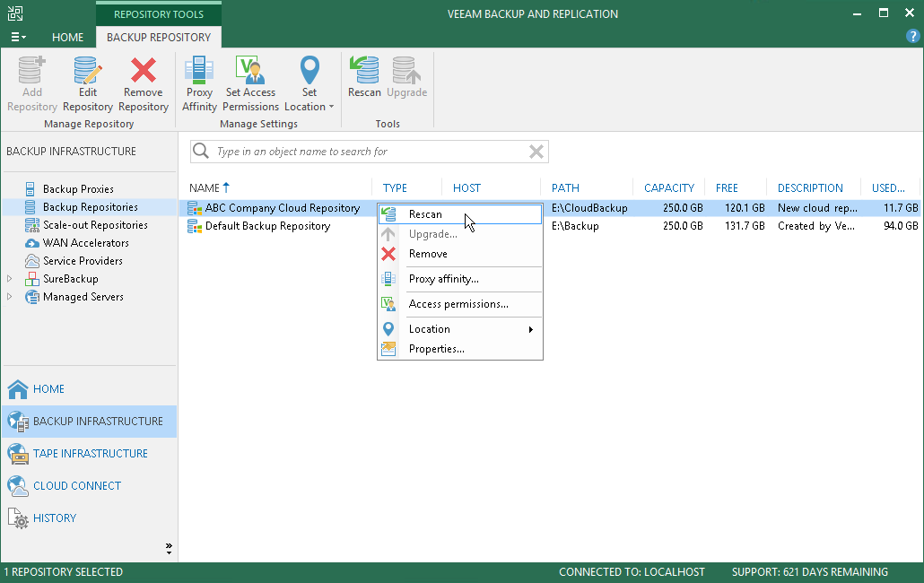Viewport: 924px width, 583px height.
Task: Click the help question mark icon
Action: pyautogui.click(x=912, y=37)
